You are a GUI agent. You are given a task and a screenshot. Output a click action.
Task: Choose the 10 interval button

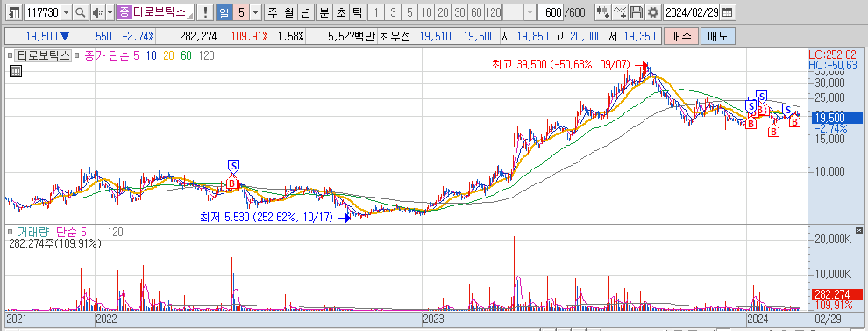(426, 12)
